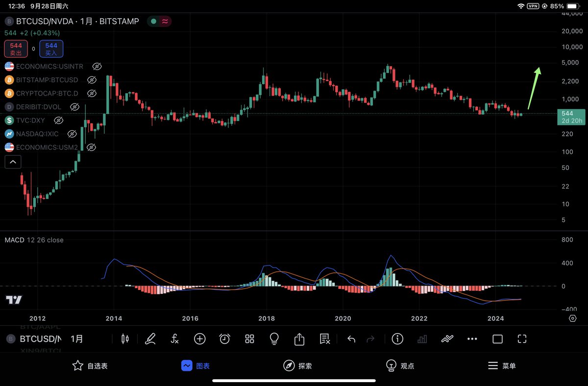
Task: Open the notes list icon in toolbar
Action: point(324,338)
